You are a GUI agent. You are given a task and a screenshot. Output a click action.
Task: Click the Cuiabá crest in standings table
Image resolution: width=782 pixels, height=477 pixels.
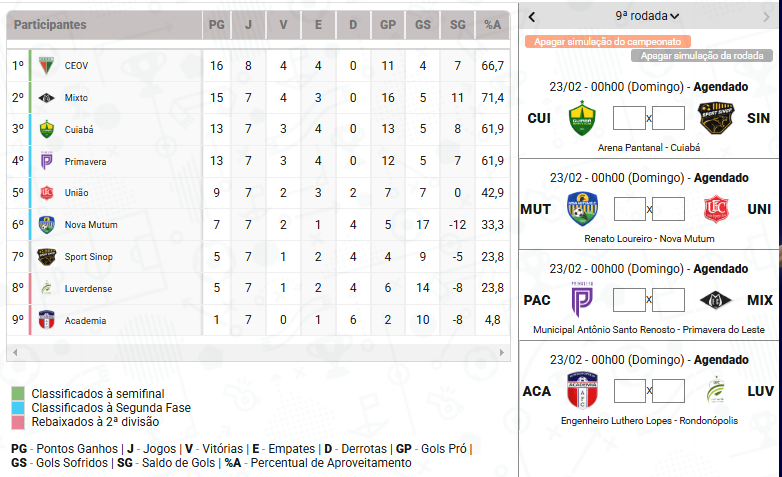click(46, 129)
